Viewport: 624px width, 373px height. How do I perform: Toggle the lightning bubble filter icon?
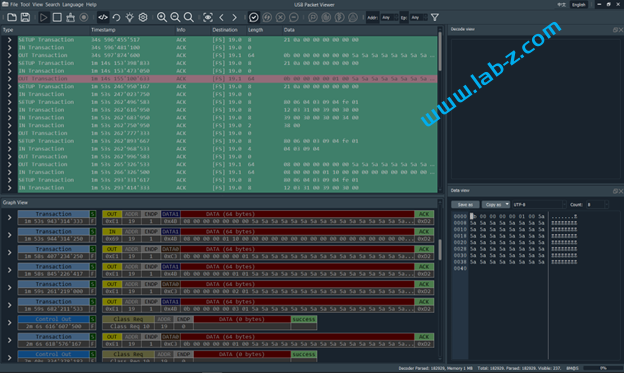pyautogui.click(x=267, y=18)
